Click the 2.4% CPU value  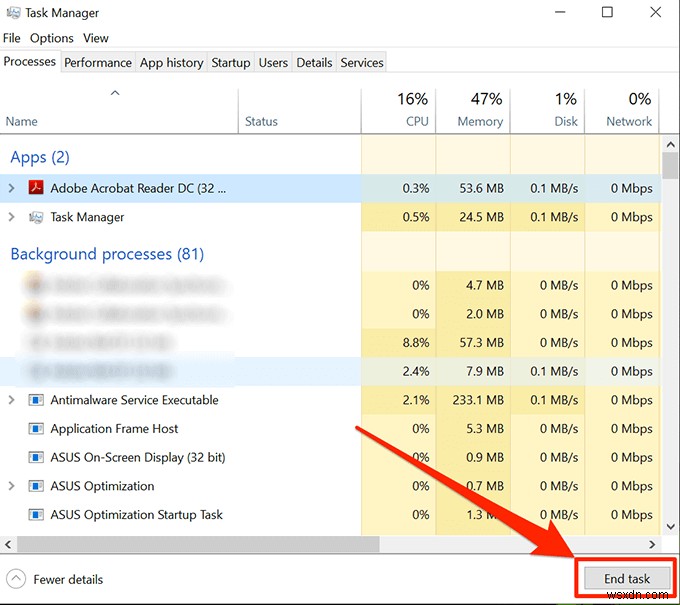(416, 371)
